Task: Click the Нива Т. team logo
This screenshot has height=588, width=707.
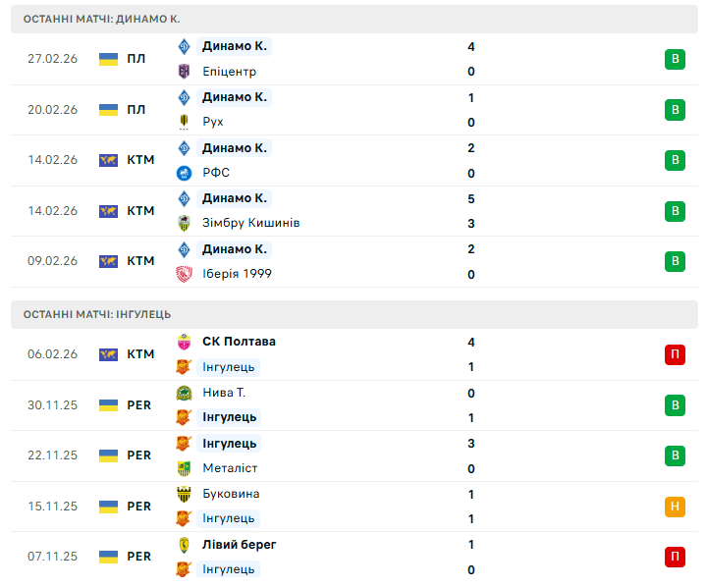Action: click(184, 393)
